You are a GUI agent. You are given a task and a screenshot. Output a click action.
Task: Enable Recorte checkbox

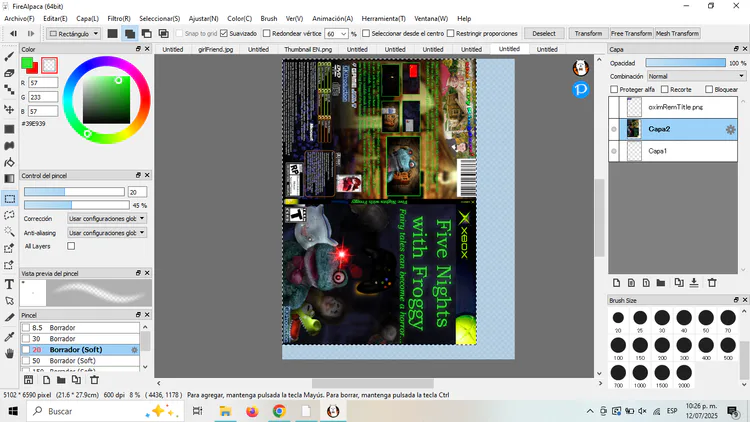[664, 89]
